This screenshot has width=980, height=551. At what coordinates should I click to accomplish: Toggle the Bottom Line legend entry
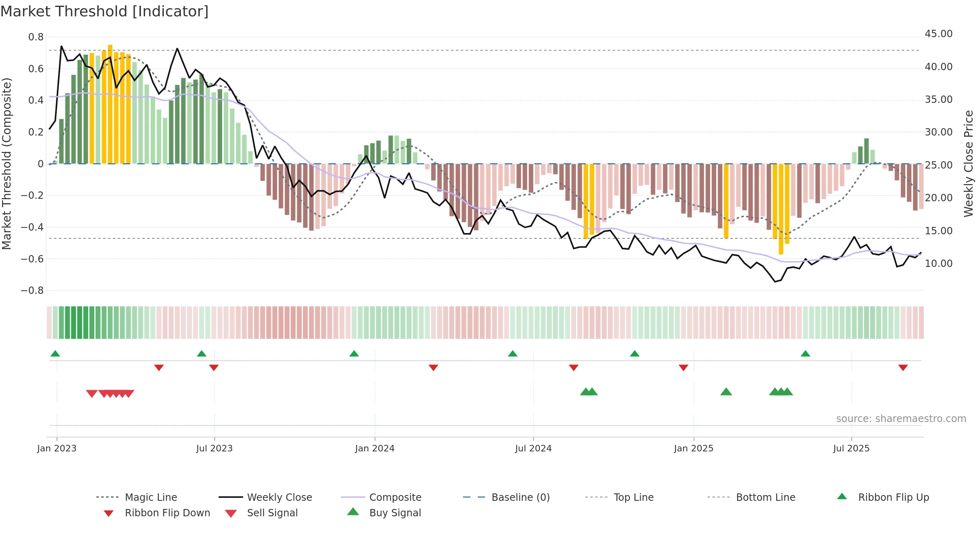pyautogui.click(x=751, y=497)
